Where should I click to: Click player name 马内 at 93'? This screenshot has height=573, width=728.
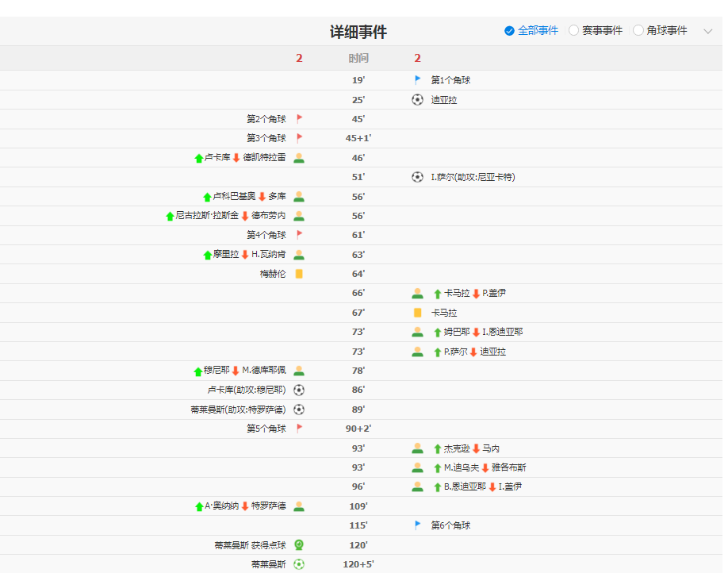point(491,448)
